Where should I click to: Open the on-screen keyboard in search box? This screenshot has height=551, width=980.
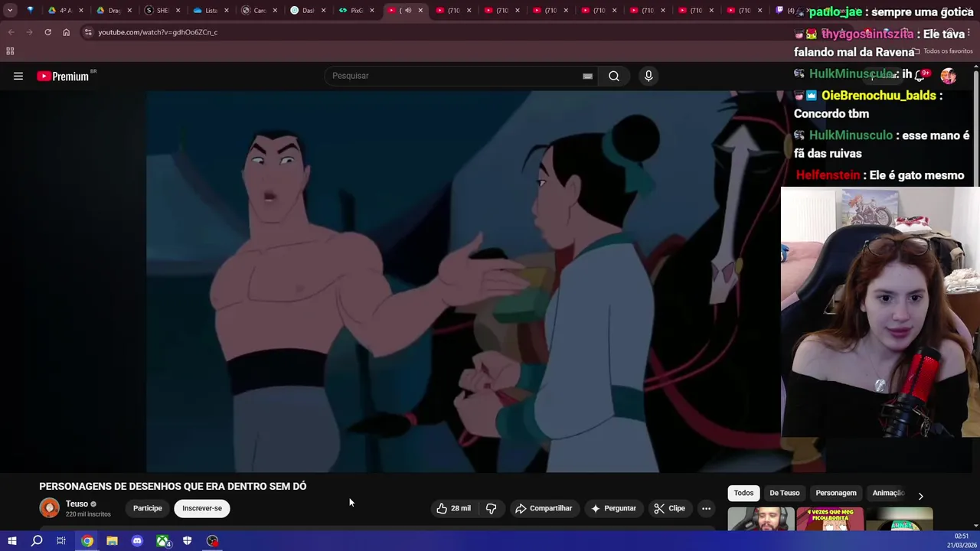click(x=587, y=76)
